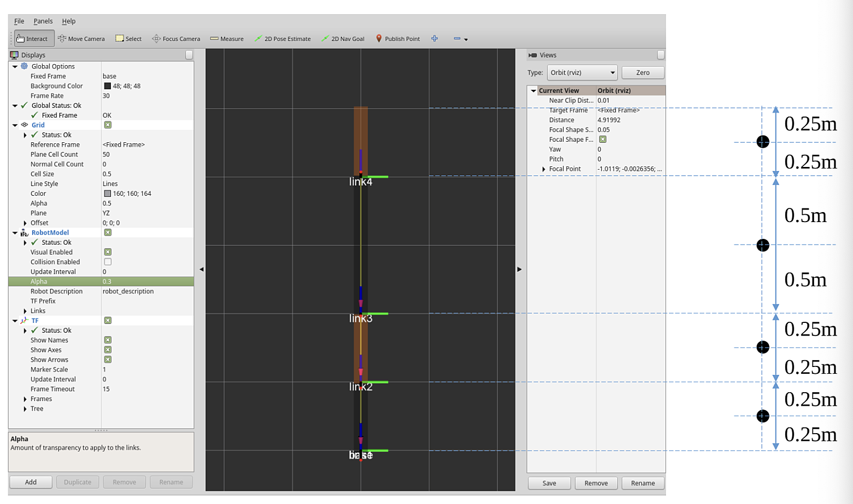853x504 pixels.
Task: Open the Panels menu
Action: [x=43, y=22]
